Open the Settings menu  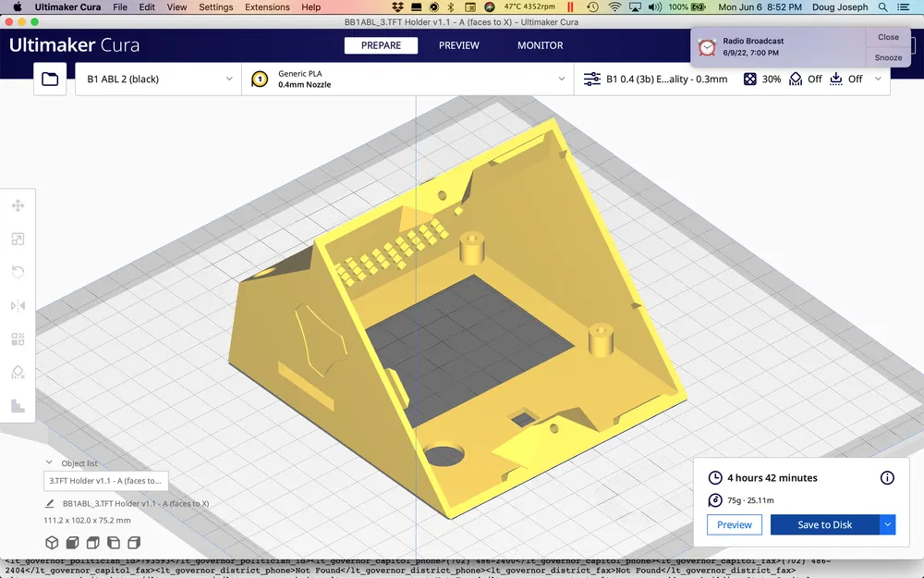(215, 7)
